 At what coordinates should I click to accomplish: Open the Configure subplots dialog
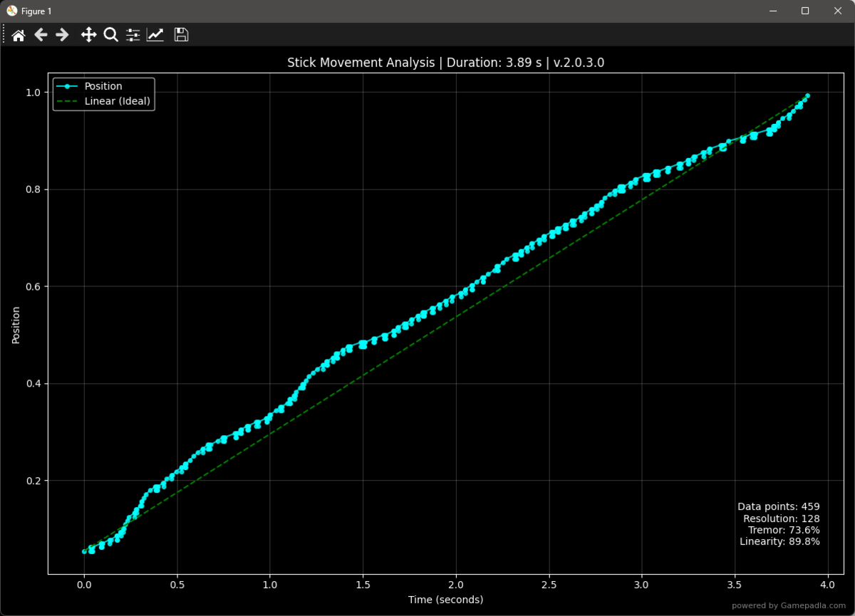(x=133, y=35)
